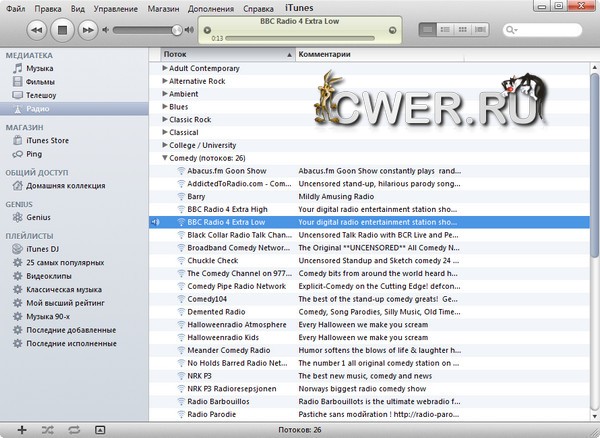This screenshot has height=438, width=600.
Task: Click the playback progress bar
Action: click(x=300, y=38)
